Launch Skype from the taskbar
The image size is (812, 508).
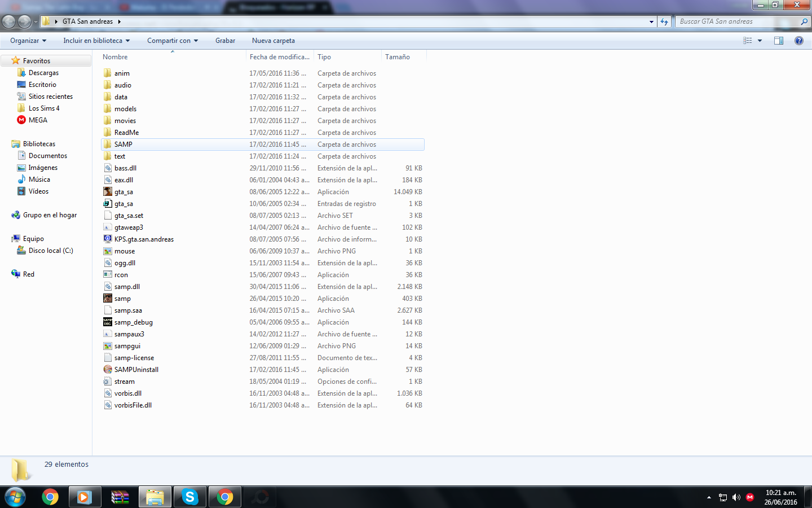pos(190,497)
